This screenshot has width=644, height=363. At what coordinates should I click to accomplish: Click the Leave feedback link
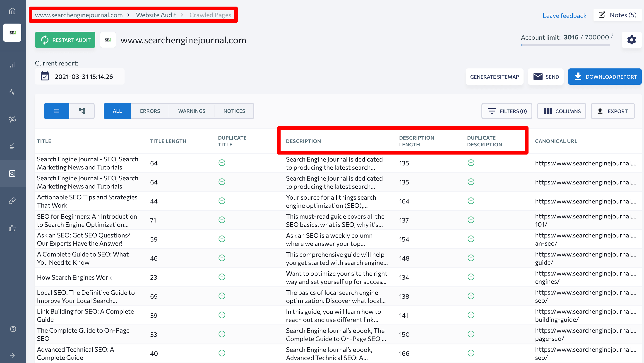click(x=564, y=15)
